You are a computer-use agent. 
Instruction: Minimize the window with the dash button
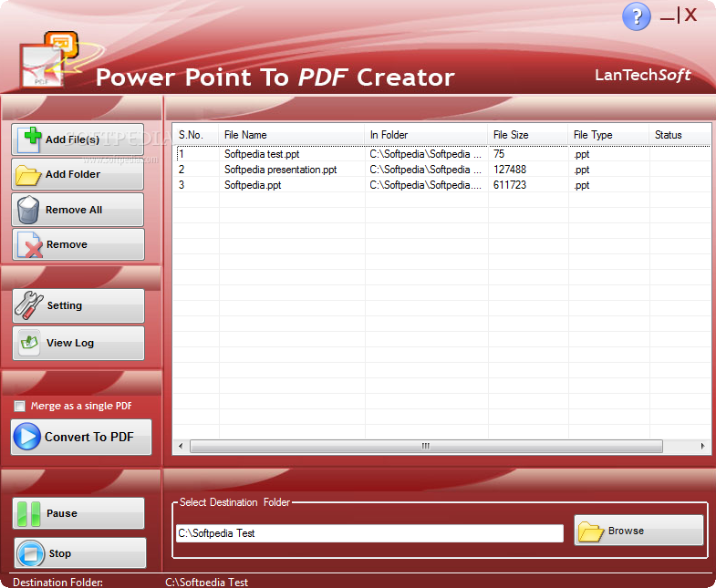[667, 18]
